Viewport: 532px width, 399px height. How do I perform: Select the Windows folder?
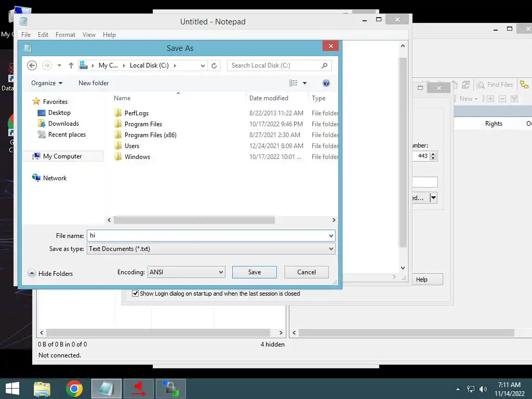pyautogui.click(x=132, y=156)
